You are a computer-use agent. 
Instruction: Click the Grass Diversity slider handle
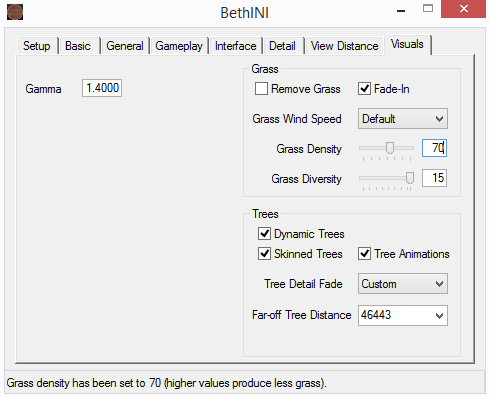click(410, 178)
